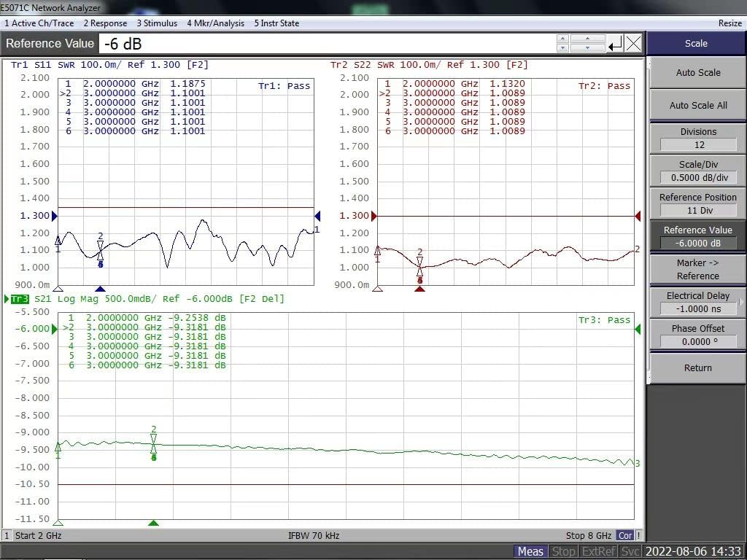The image size is (747, 560).
Task: Open the 4 Mkr/Analysis menu
Action: (215, 23)
